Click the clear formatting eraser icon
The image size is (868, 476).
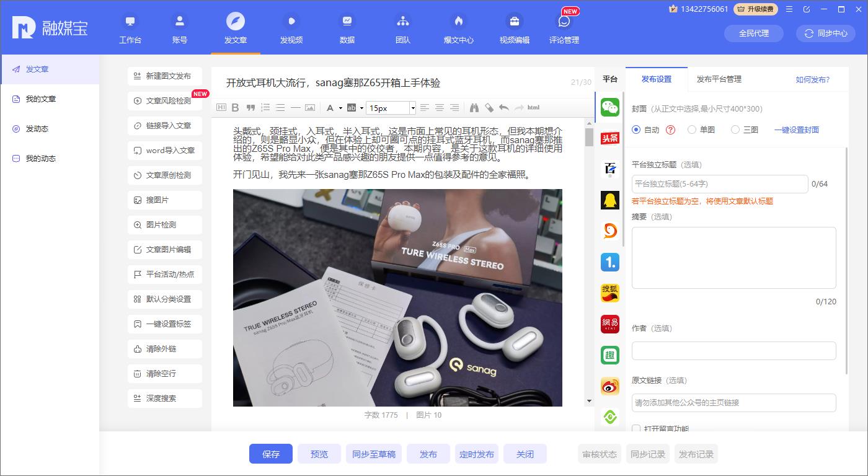tap(489, 108)
